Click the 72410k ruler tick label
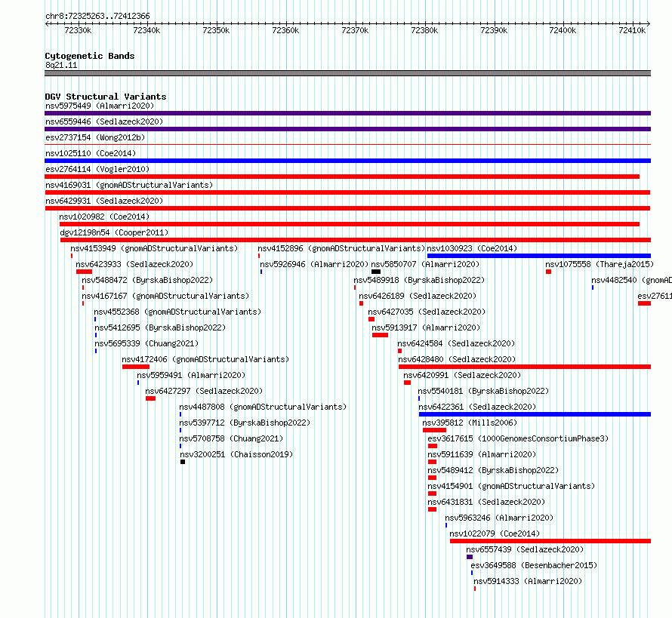 pos(632,30)
